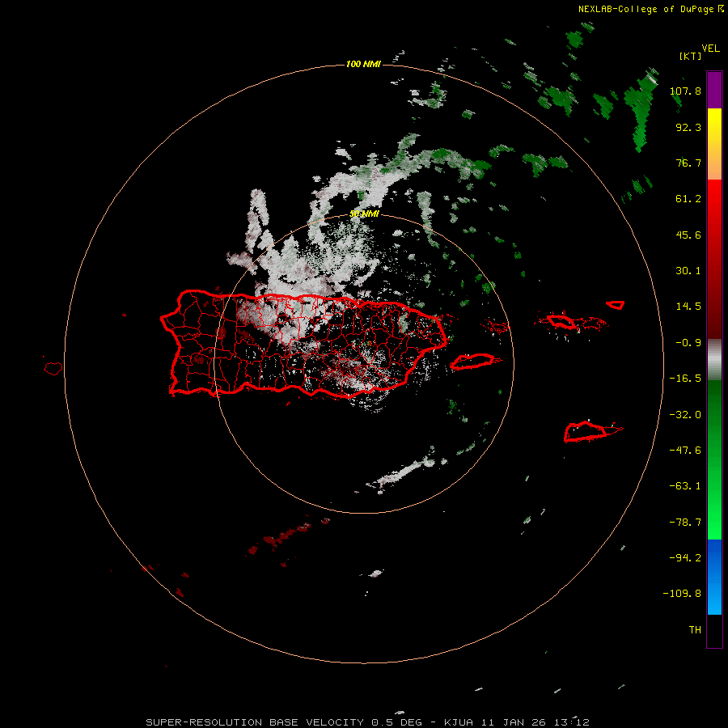Select the 107.8 value on velocity scale
The width and height of the screenshot is (728, 728).
click(685, 91)
